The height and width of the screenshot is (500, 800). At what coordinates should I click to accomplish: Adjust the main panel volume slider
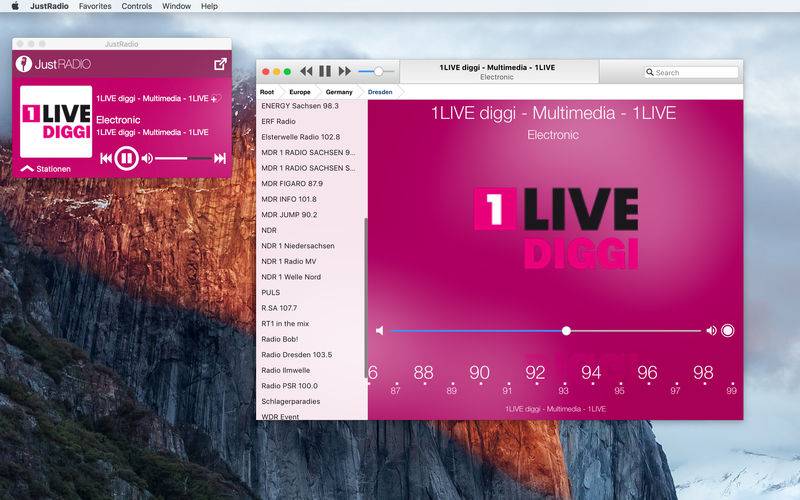[x=545, y=331]
